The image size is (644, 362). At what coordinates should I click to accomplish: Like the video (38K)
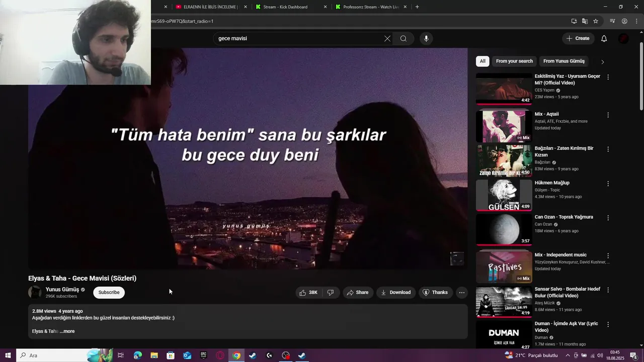[x=308, y=293]
